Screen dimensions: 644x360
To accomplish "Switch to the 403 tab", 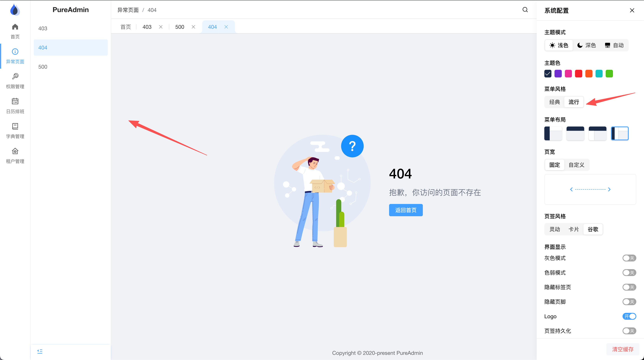I will point(147,27).
